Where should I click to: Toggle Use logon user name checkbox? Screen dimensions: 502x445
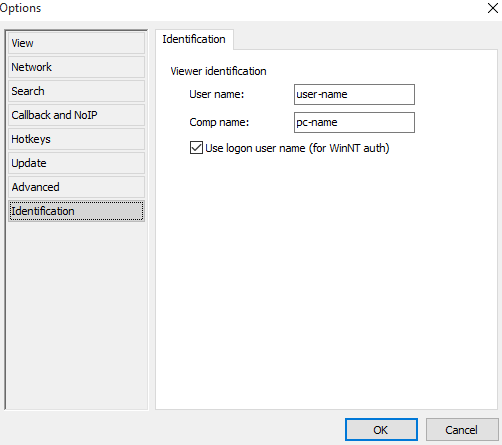click(196, 148)
